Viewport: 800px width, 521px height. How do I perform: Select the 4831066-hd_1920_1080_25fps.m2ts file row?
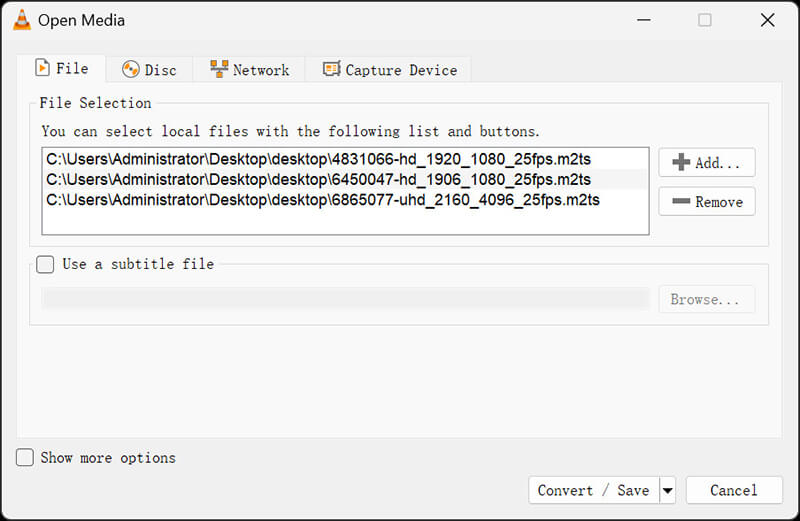345,159
